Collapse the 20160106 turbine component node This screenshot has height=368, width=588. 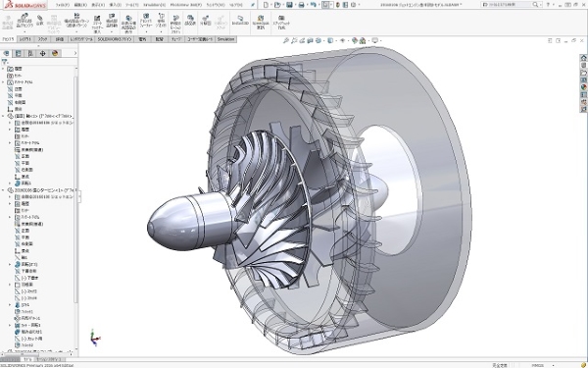coord(3,190)
